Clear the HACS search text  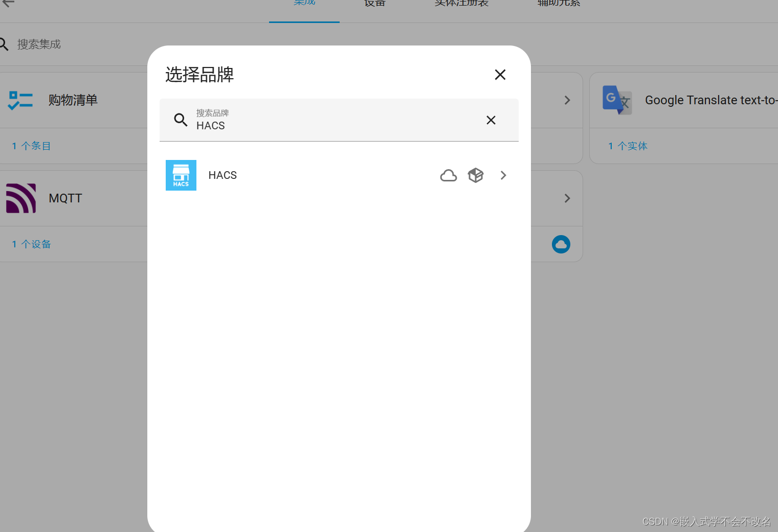tap(491, 120)
